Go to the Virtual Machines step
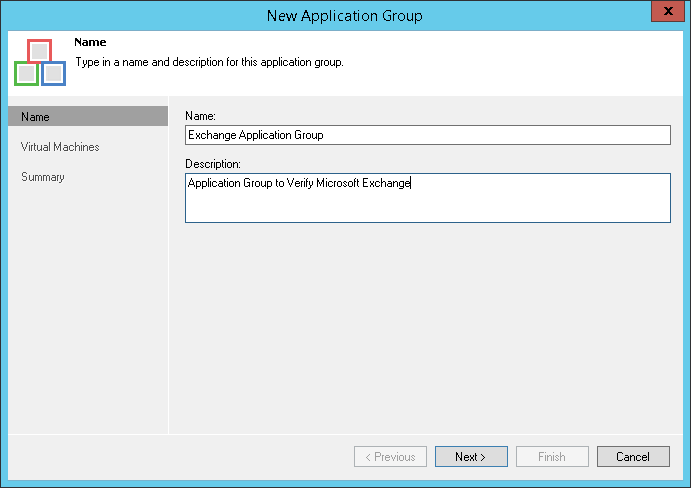691x488 pixels. coord(60,147)
